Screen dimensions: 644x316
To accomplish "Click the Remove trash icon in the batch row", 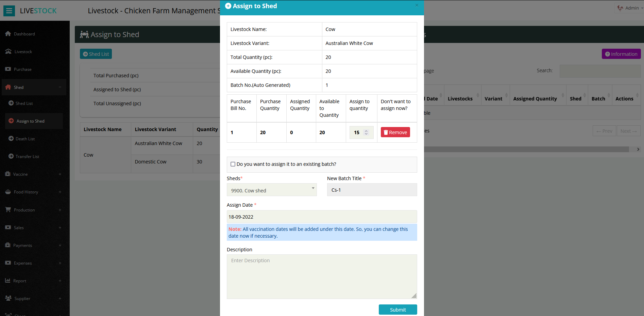I will click(x=386, y=132).
